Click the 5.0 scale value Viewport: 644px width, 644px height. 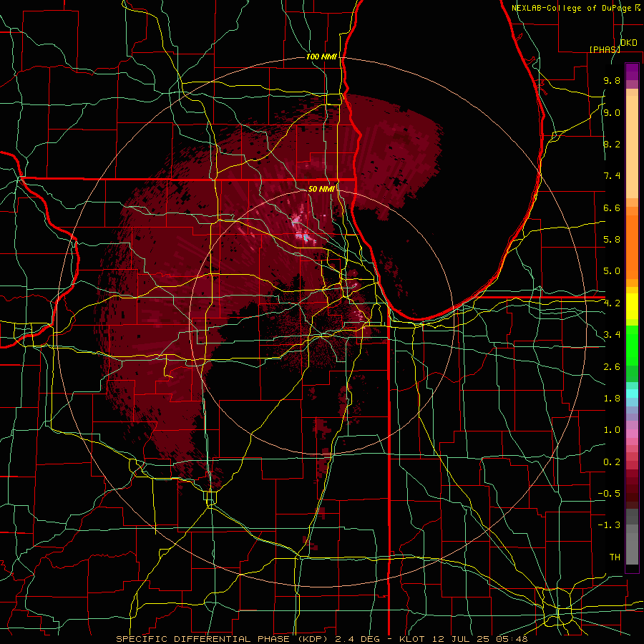pyautogui.click(x=612, y=271)
